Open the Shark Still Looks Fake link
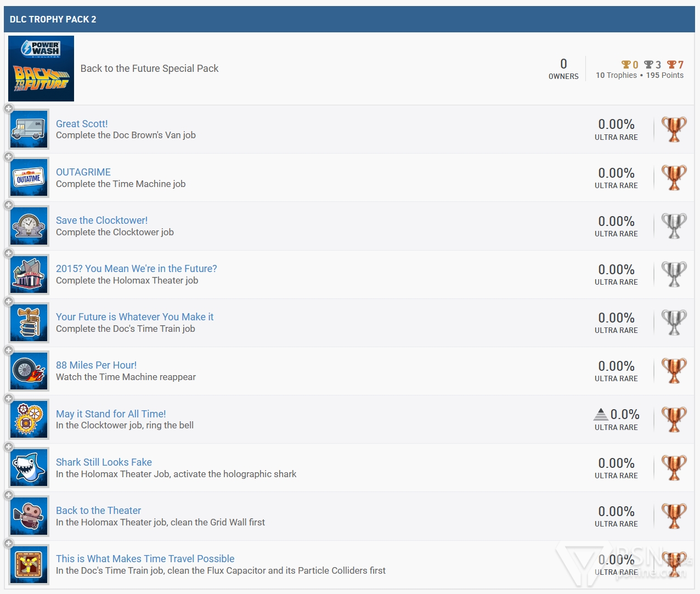Viewport: 700px width, 594px height. tap(104, 462)
